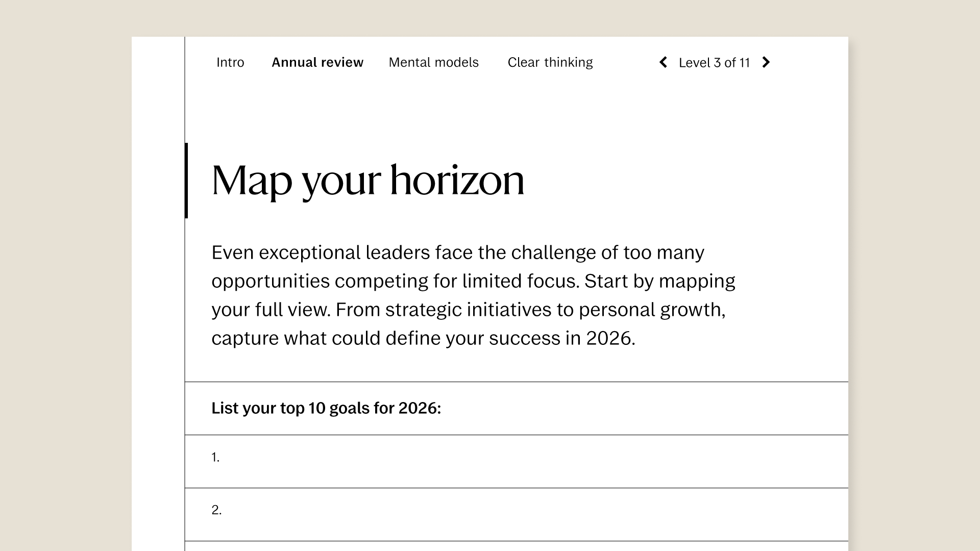Screen dimensions: 980x551
Task: Return to the previous level with the left chevron
Action: point(663,62)
